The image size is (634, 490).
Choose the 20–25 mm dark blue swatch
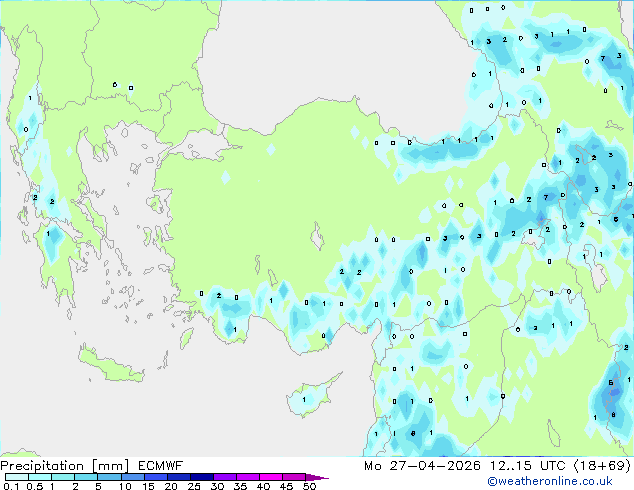[179, 477]
